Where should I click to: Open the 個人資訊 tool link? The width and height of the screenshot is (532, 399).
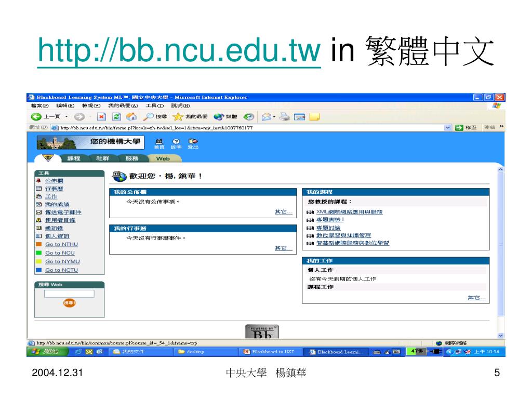pos(57,236)
